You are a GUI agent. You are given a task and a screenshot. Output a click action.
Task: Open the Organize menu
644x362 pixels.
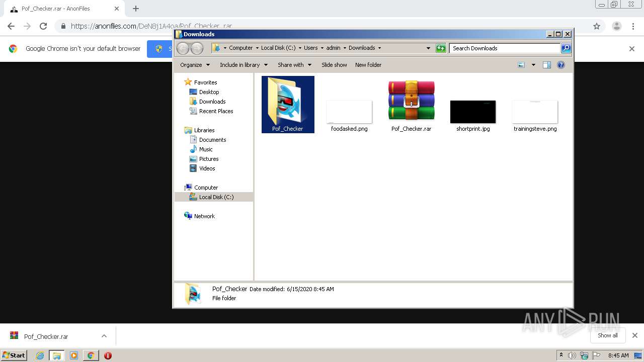coord(195,65)
